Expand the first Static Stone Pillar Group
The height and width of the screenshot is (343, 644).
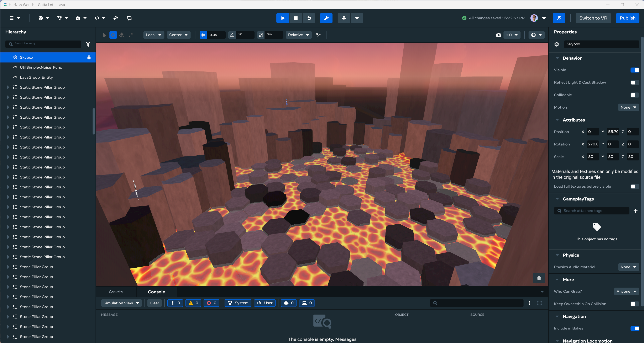click(8, 87)
